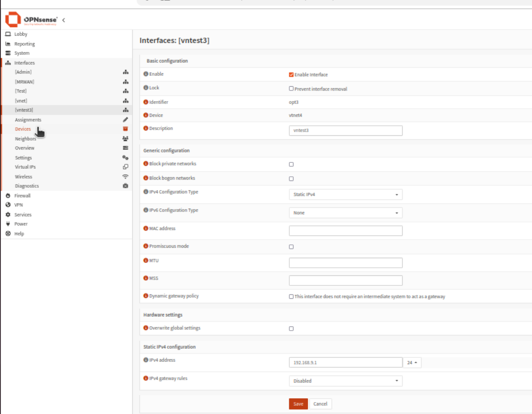The height and width of the screenshot is (414, 532).
Task: Check Prevent interface removal
Action: pyautogui.click(x=291, y=89)
